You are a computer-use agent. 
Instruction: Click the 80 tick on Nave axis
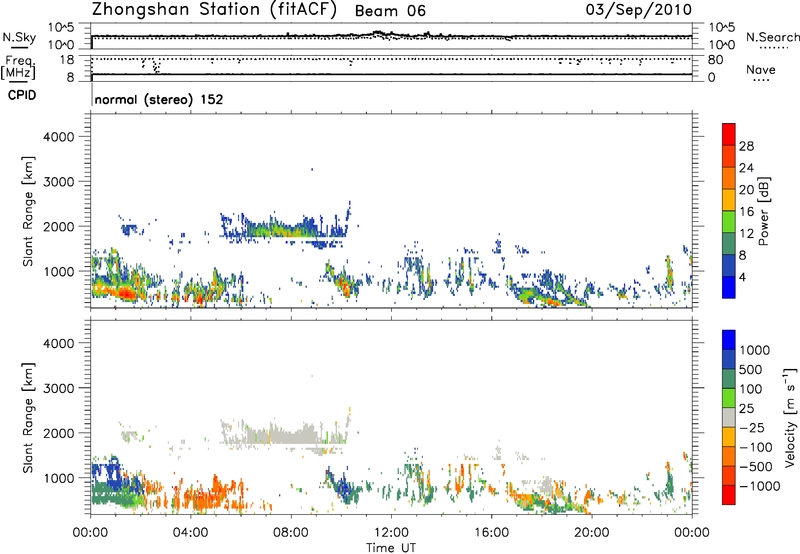click(715, 60)
